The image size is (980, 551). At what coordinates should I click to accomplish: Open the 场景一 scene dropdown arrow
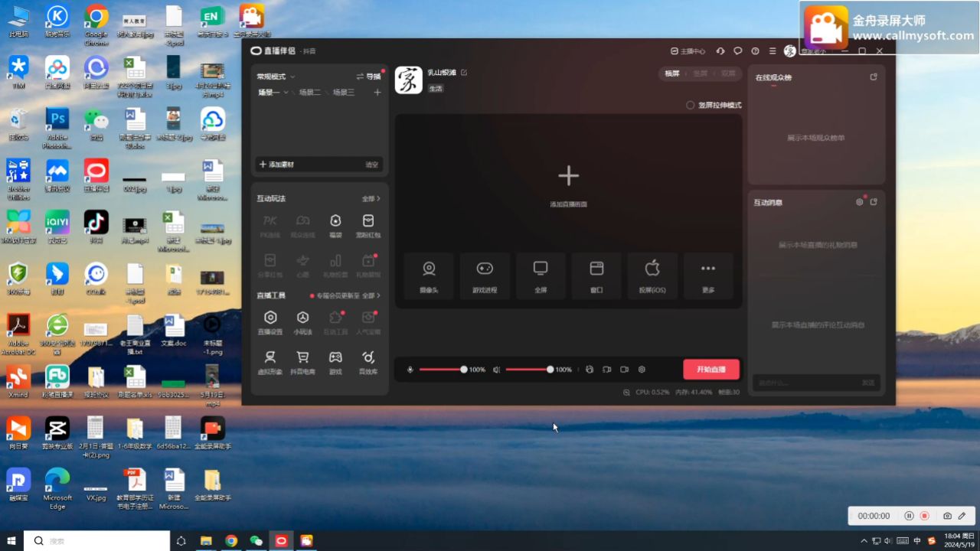286,93
